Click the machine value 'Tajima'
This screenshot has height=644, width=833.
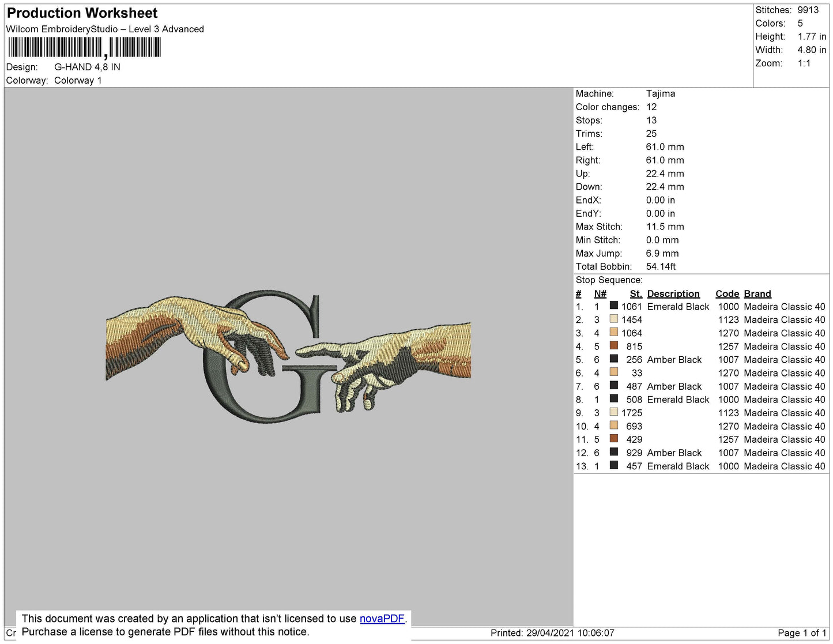click(x=661, y=93)
